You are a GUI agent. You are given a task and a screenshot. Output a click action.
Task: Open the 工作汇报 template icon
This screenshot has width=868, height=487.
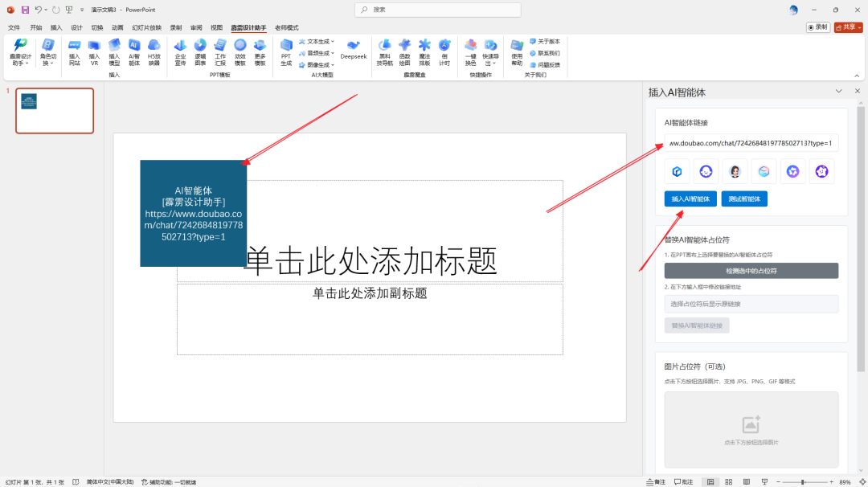click(220, 52)
